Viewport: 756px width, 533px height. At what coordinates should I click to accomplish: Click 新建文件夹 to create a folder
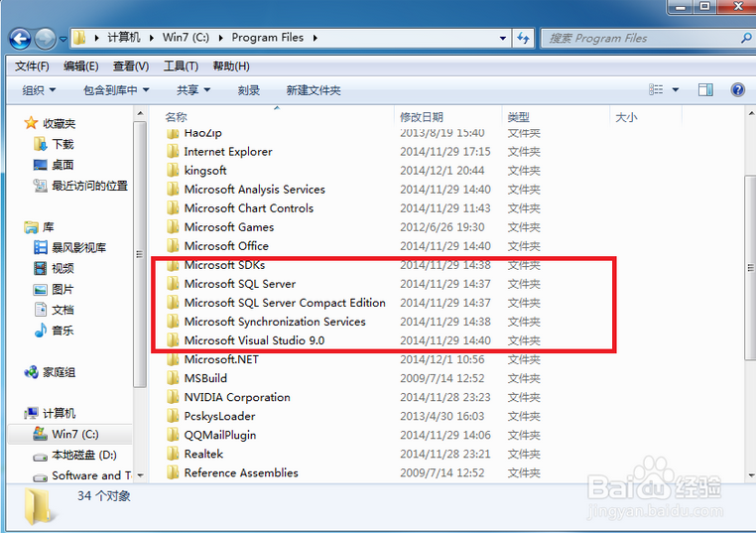click(x=314, y=90)
